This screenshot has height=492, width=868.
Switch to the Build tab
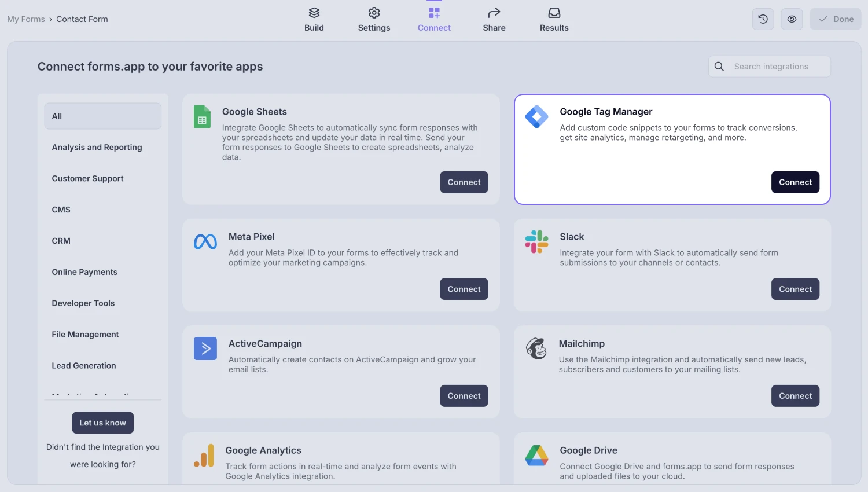(314, 19)
